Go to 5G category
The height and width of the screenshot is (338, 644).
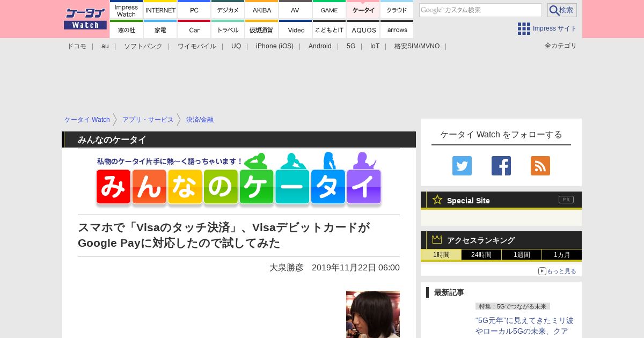[351, 46]
